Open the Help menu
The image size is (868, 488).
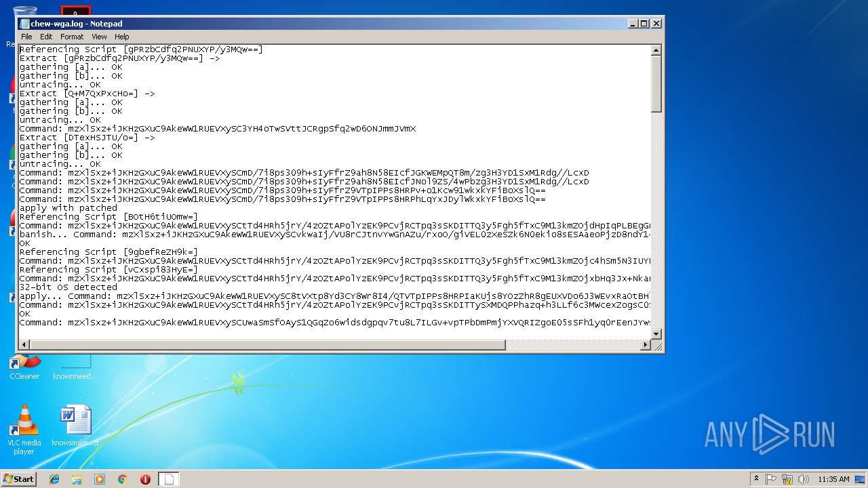click(122, 37)
